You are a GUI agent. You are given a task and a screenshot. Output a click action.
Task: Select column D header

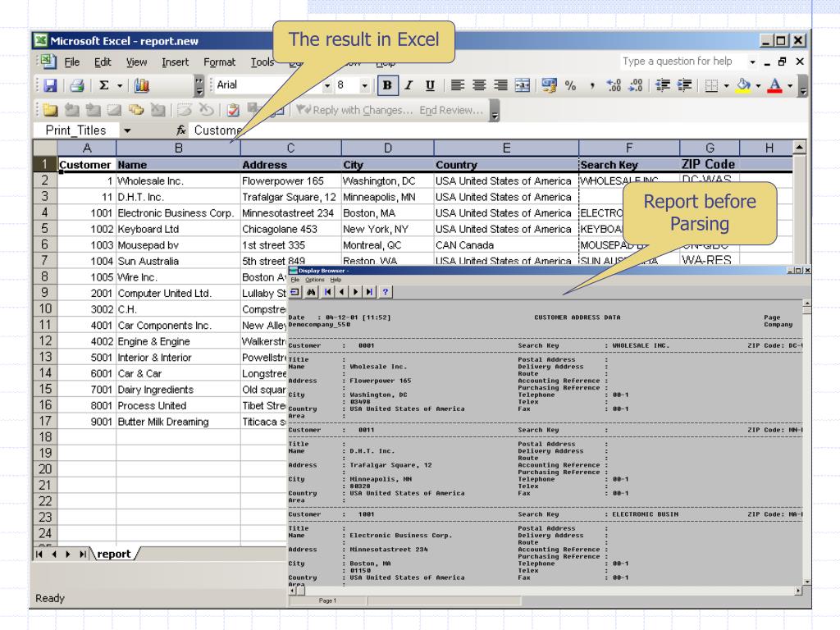(x=387, y=148)
